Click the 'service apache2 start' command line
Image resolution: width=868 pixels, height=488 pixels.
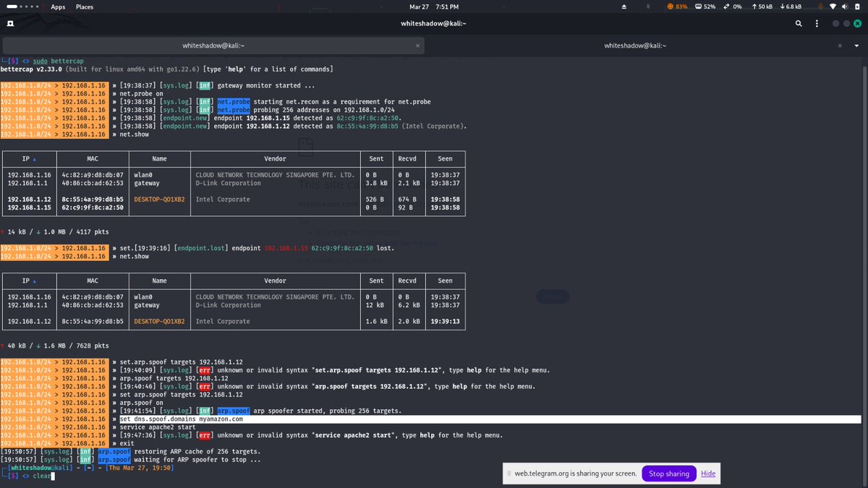pyautogui.click(x=158, y=427)
